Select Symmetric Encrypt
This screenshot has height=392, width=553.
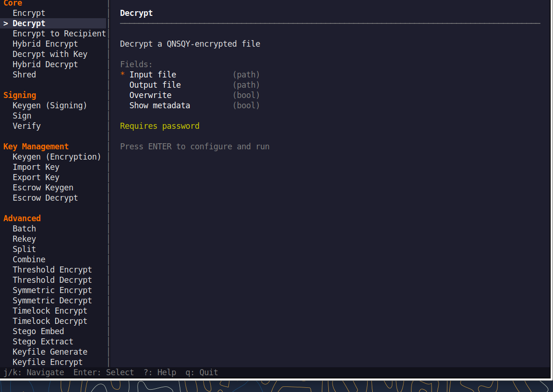coord(52,290)
